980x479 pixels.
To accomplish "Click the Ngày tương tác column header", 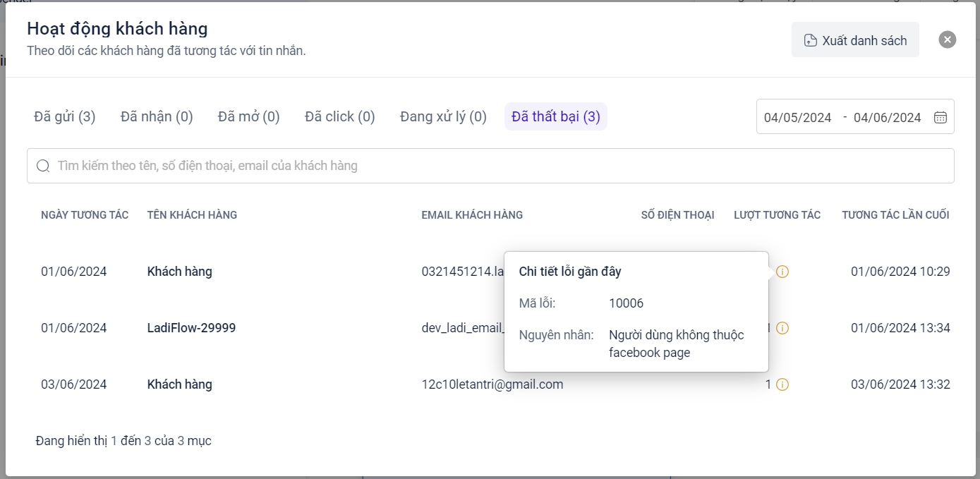I will point(85,215).
